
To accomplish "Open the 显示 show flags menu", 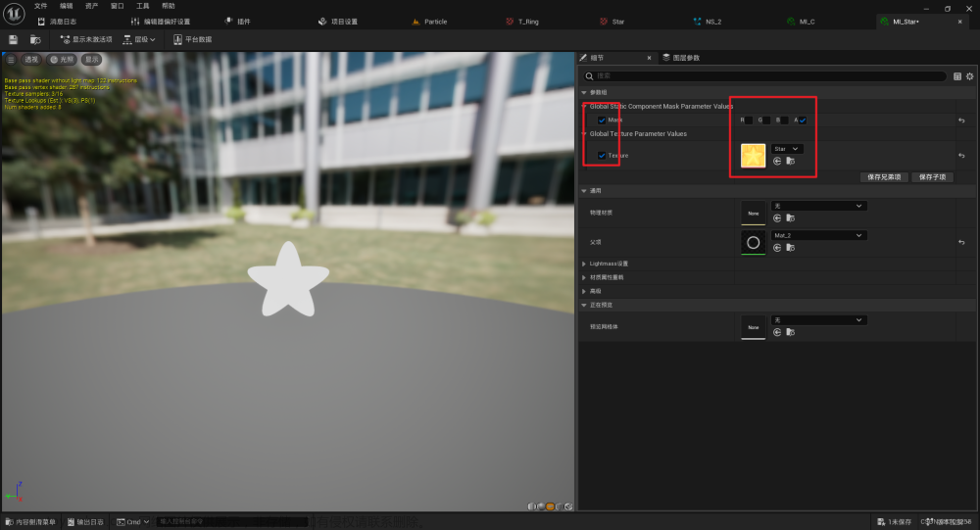I will (x=92, y=60).
